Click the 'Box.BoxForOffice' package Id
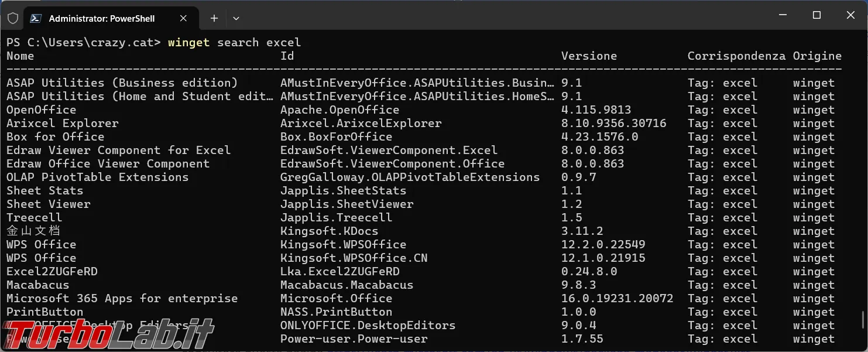The height and width of the screenshot is (352, 868). (x=336, y=137)
